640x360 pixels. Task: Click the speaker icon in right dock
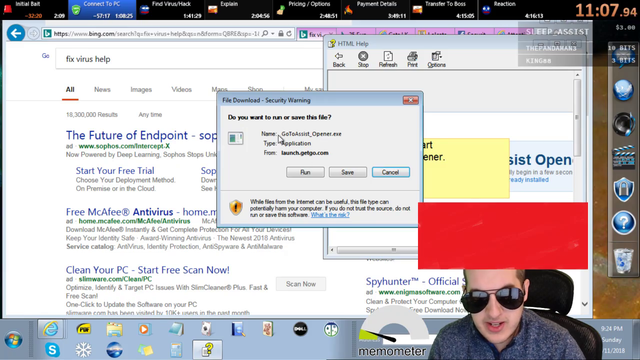[x=623, y=124]
